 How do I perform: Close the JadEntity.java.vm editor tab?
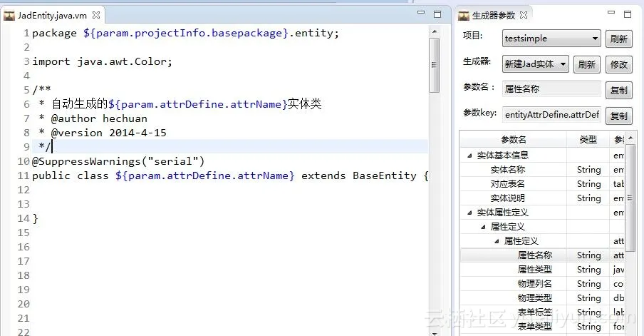click(96, 15)
